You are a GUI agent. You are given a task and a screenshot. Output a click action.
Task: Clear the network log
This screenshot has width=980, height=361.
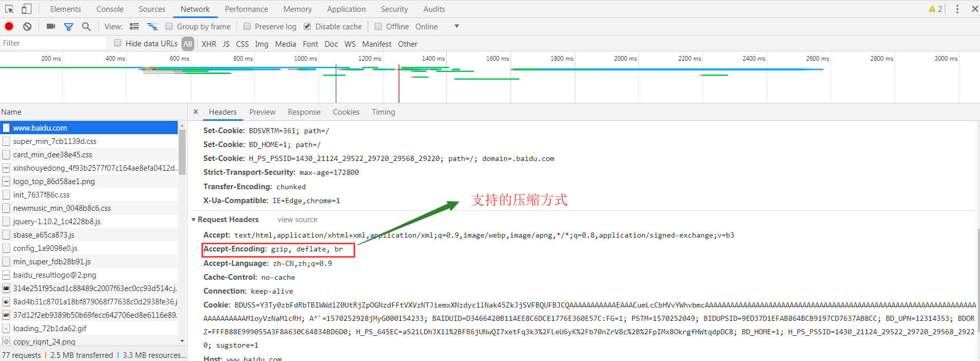[27, 26]
